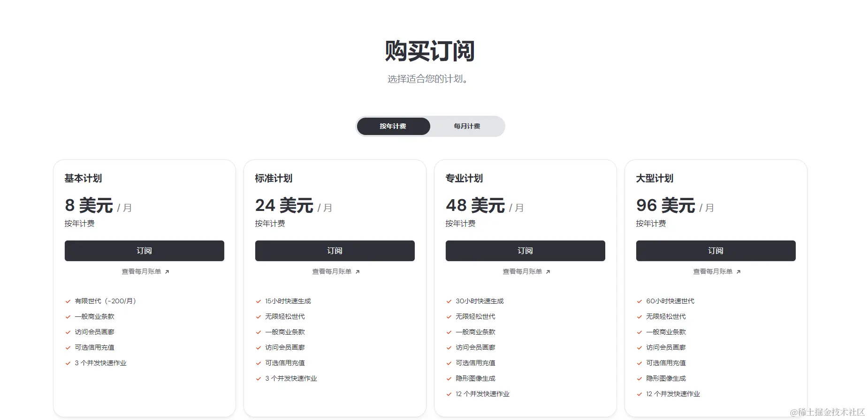The width and height of the screenshot is (868, 420).
Task: Click the 24 美元 price
Action: point(284,205)
